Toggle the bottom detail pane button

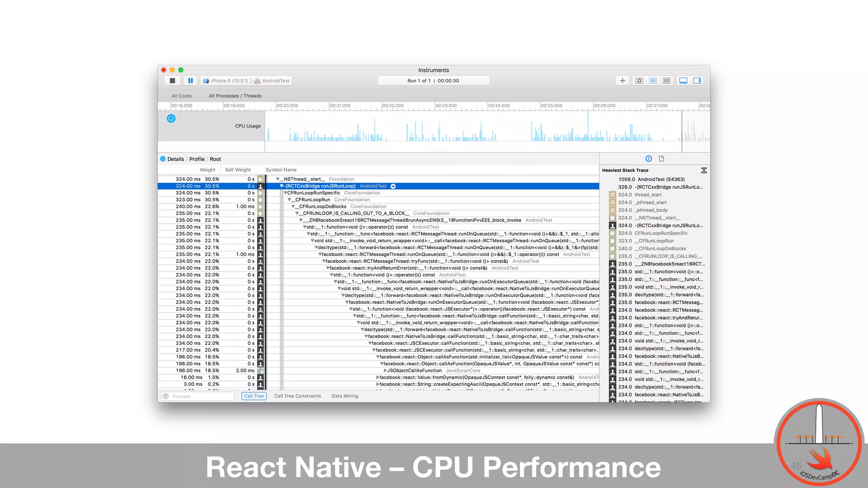pos(683,80)
